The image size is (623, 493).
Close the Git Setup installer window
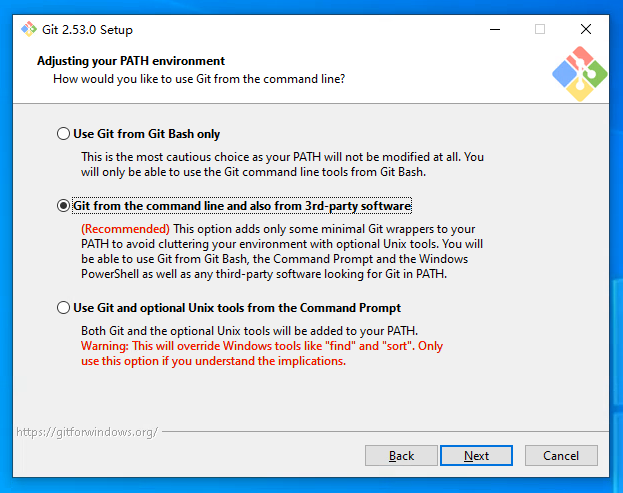pyautogui.click(x=586, y=30)
